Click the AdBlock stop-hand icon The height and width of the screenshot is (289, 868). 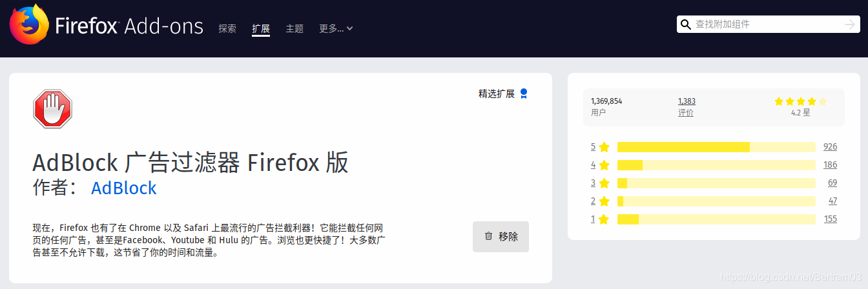pos(52,108)
